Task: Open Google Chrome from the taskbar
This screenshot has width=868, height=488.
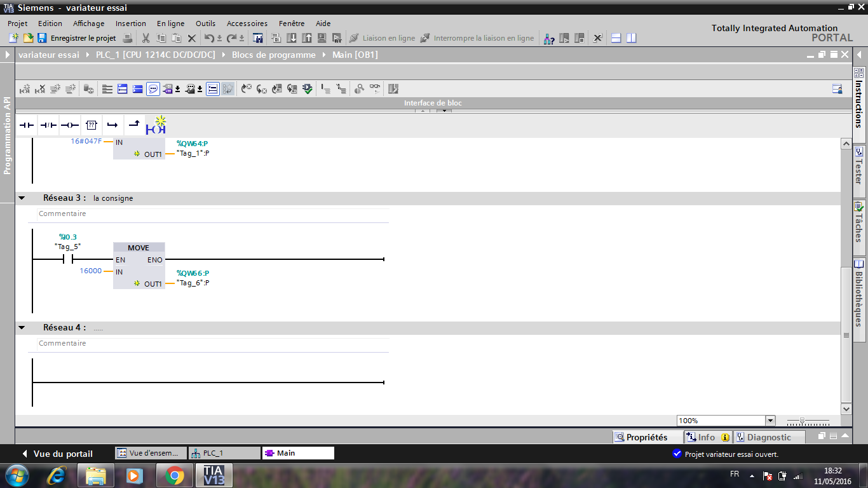Action: (x=175, y=475)
